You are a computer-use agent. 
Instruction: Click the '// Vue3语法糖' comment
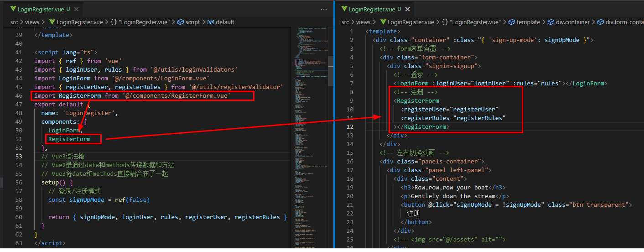[63, 156]
